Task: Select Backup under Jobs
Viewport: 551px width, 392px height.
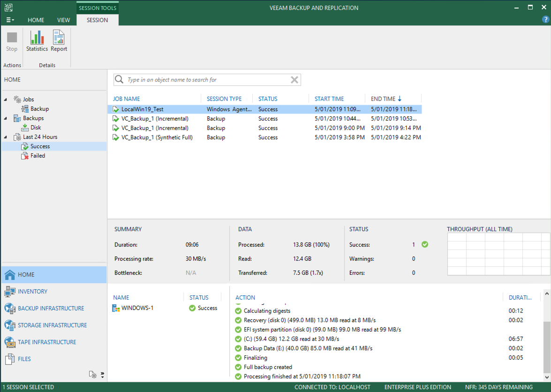Action: pyautogui.click(x=35, y=109)
